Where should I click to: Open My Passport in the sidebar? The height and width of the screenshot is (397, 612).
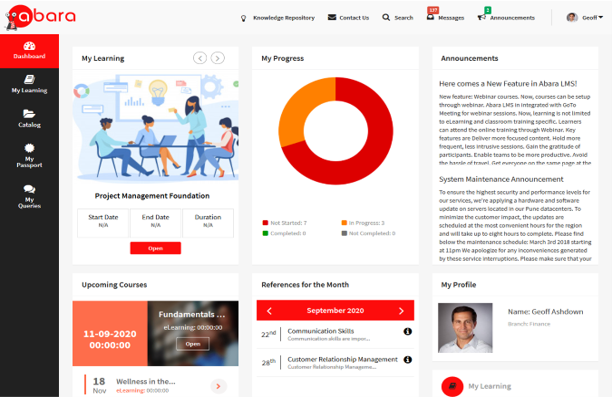[29, 156]
